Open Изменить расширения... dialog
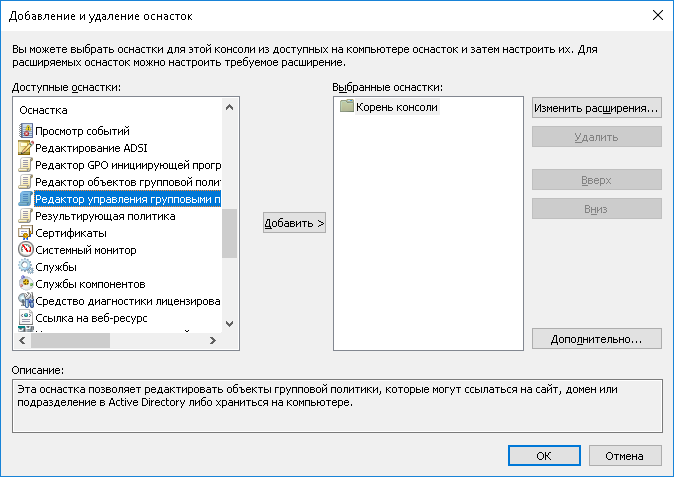This screenshot has height=477, width=674. (x=596, y=108)
